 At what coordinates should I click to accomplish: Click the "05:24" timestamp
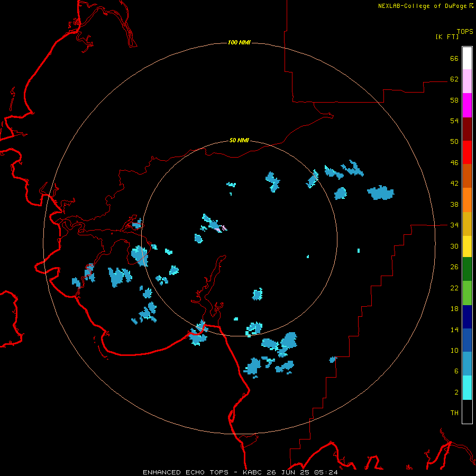tap(326, 472)
